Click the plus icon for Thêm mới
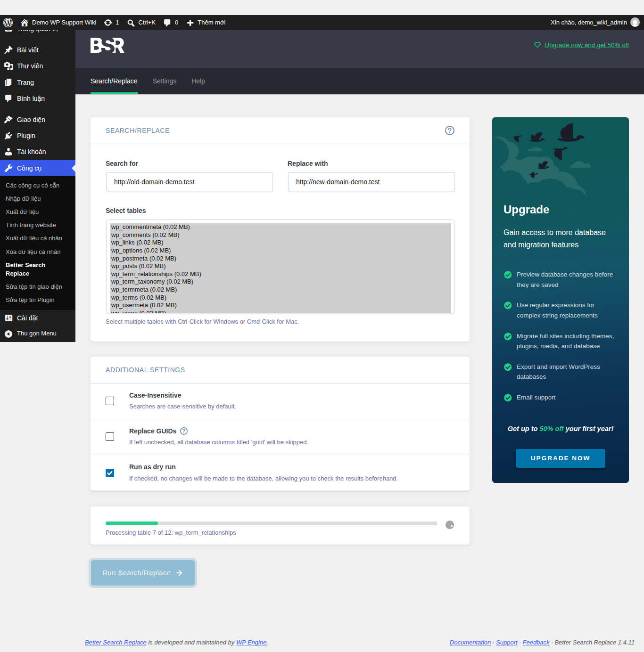This screenshot has width=644, height=652. (190, 23)
